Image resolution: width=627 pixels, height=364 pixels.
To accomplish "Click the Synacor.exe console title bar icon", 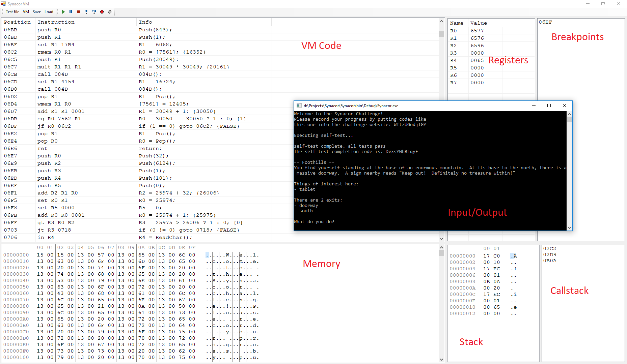I will tap(299, 105).
